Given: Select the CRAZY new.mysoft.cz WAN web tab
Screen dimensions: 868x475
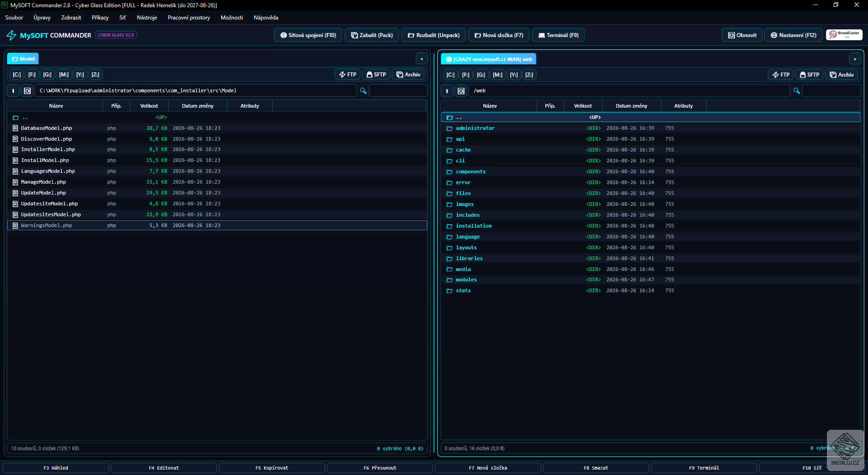Looking at the screenshot, I should pos(489,59).
